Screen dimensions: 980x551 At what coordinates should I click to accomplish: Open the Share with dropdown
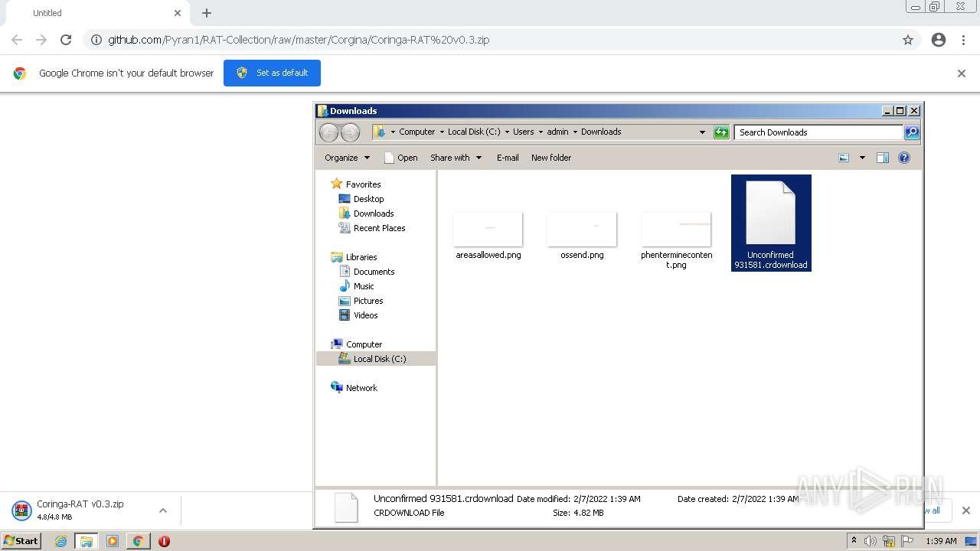click(x=456, y=158)
